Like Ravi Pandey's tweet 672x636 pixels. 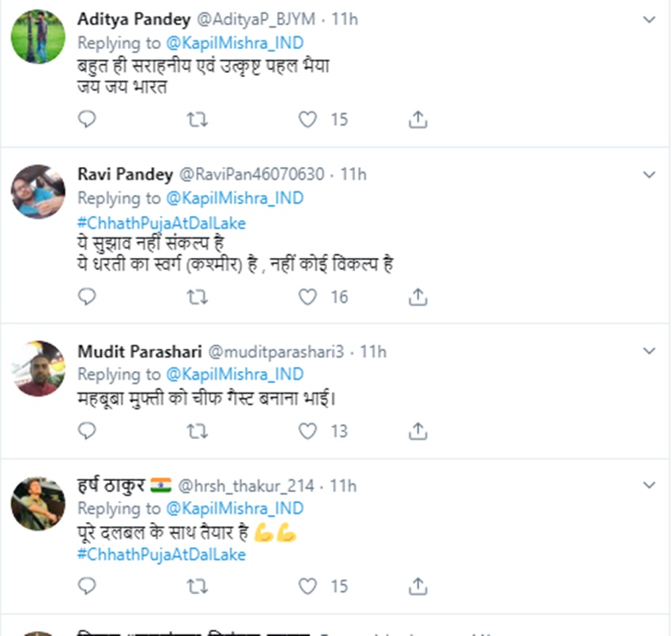tap(308, 297)
